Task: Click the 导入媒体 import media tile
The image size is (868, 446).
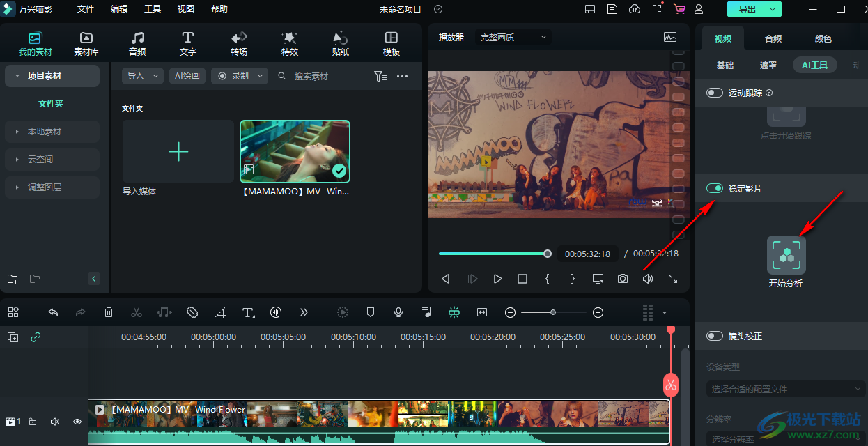Action: point(178,151)
